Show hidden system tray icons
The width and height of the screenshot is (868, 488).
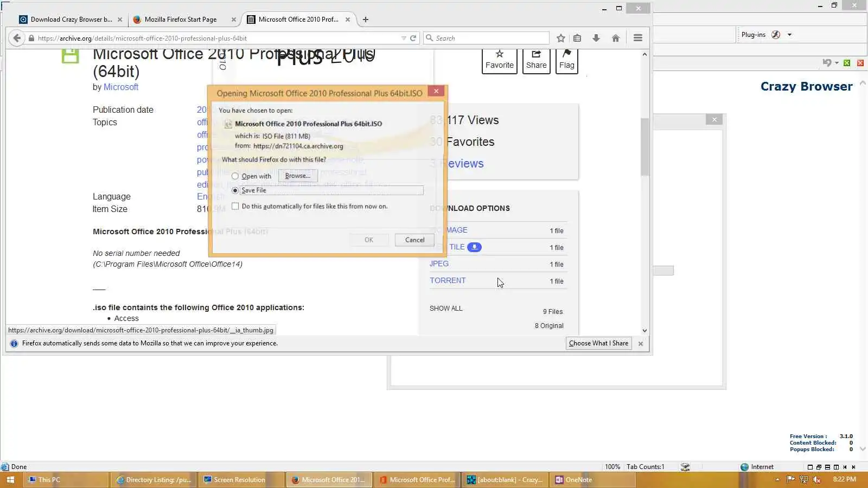777,479
